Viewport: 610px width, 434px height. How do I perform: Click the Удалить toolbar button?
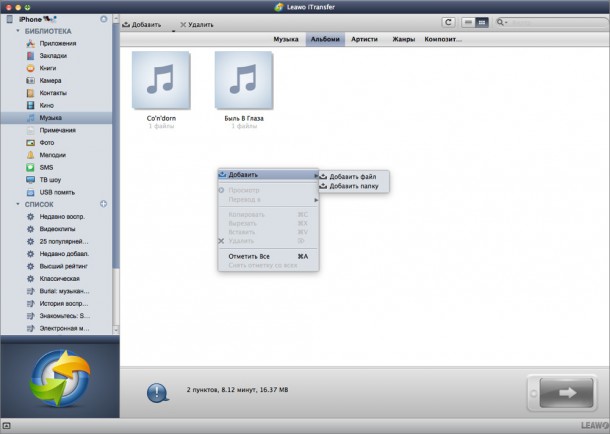coord(196,24)
